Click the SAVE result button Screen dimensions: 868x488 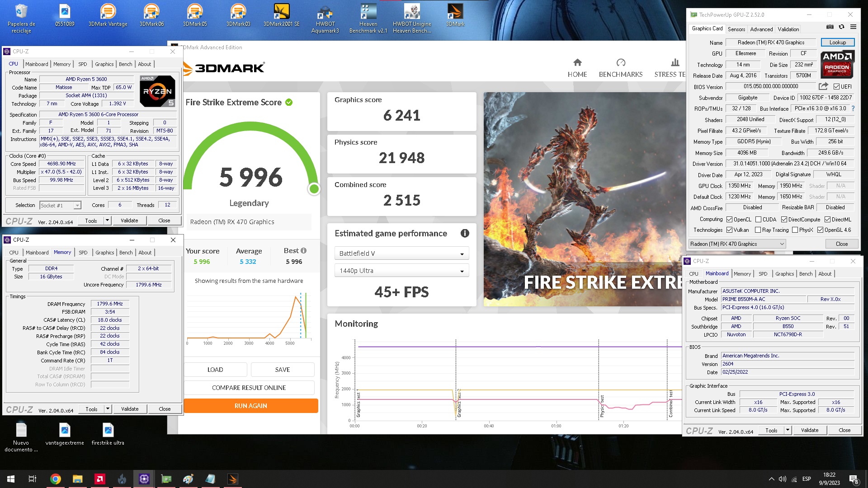point(283,370)
